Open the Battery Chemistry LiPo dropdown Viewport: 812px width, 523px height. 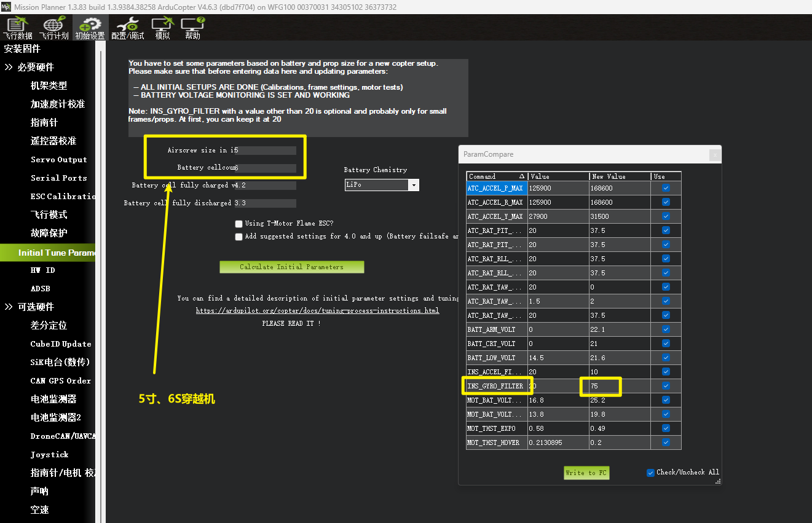(414, 185)
